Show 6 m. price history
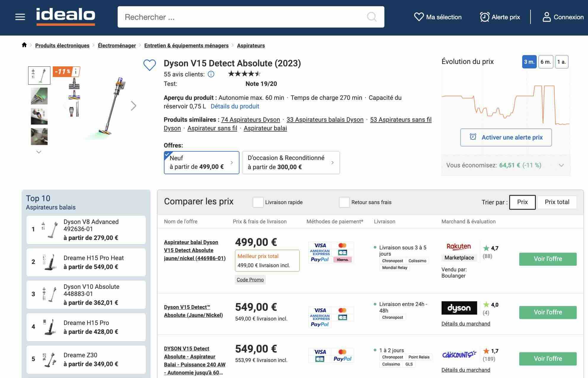The height and width of the screenshot is (378, 588). click(x=546, y=62)
